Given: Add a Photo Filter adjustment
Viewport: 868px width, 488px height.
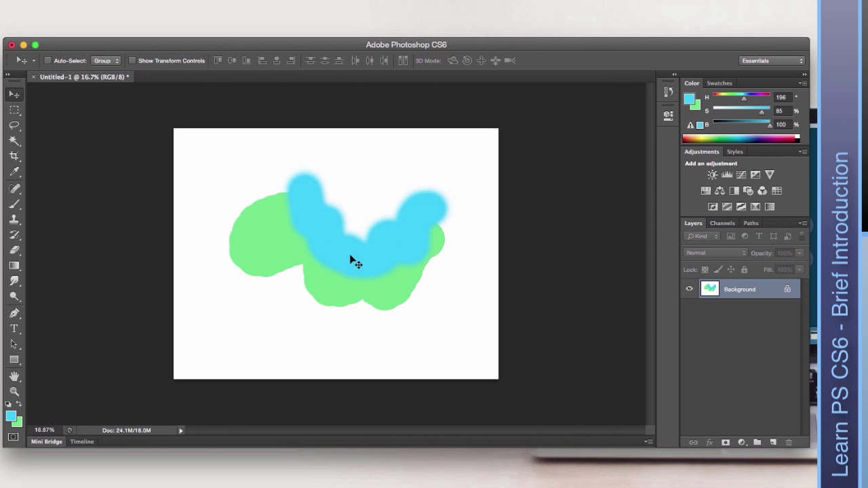Looking at the screenshot, I should pos(748,191).
